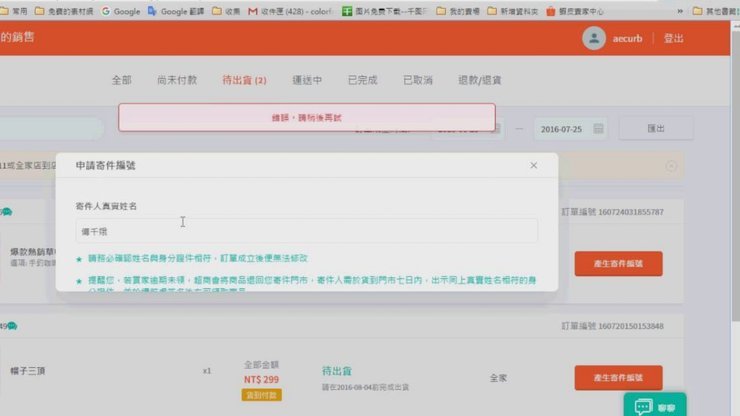Open calendar icon beside 2016-07-25

click(x=598, y=128)
